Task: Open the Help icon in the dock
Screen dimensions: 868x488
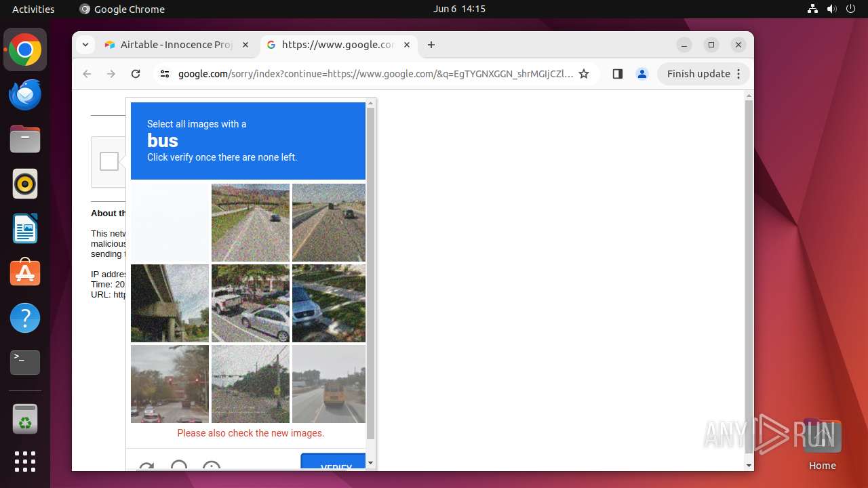Action: click(x=25, y=318)
